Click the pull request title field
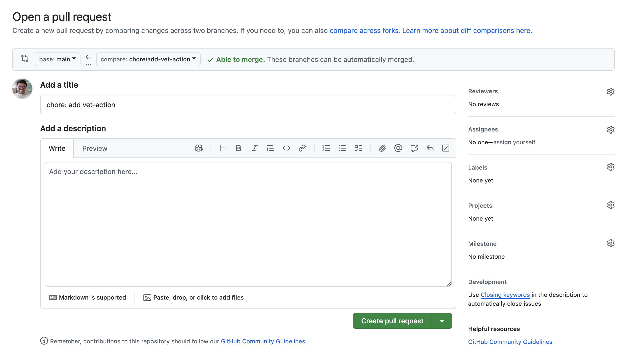The width and height of the screenshot is (644, 357). [248, 105]
